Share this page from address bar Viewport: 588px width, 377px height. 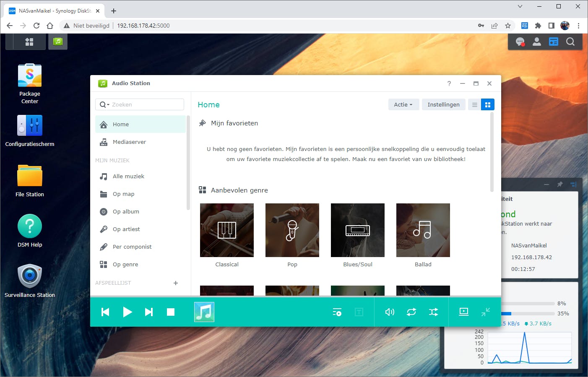(x=494, y=26)
